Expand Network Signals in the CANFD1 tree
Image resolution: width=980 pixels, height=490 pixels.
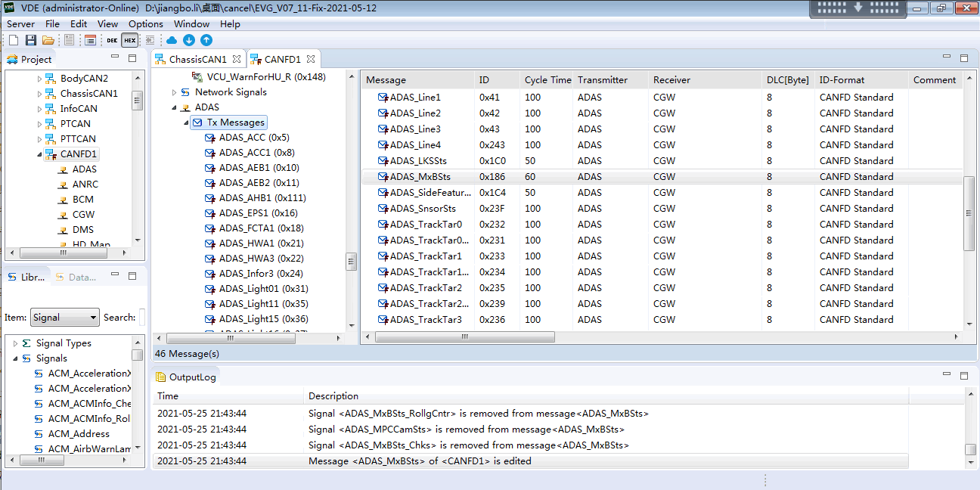(x=175, y=92)
